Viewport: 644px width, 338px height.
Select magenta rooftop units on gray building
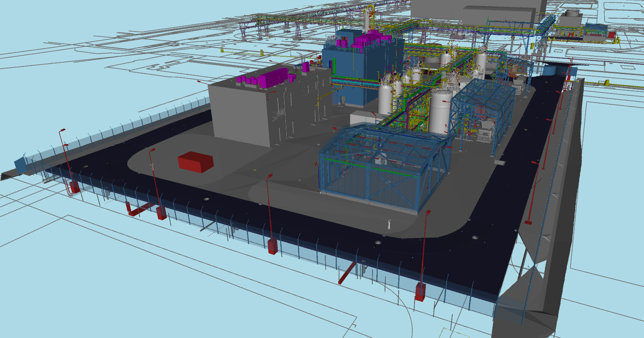click(267, 78)
